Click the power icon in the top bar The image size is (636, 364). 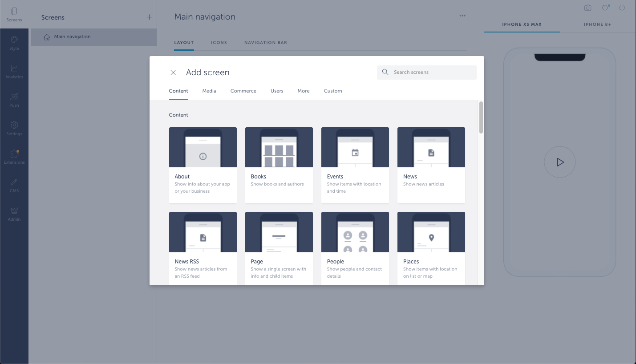(622, 8)
